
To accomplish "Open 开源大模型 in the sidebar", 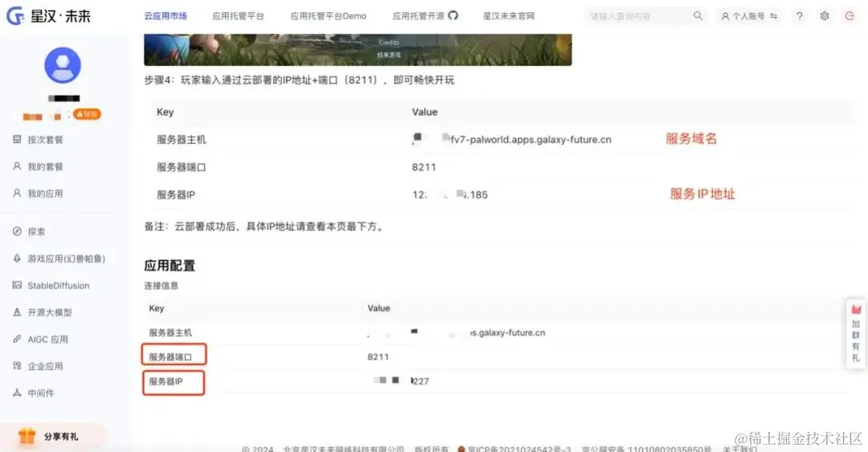I will [50, 312].
